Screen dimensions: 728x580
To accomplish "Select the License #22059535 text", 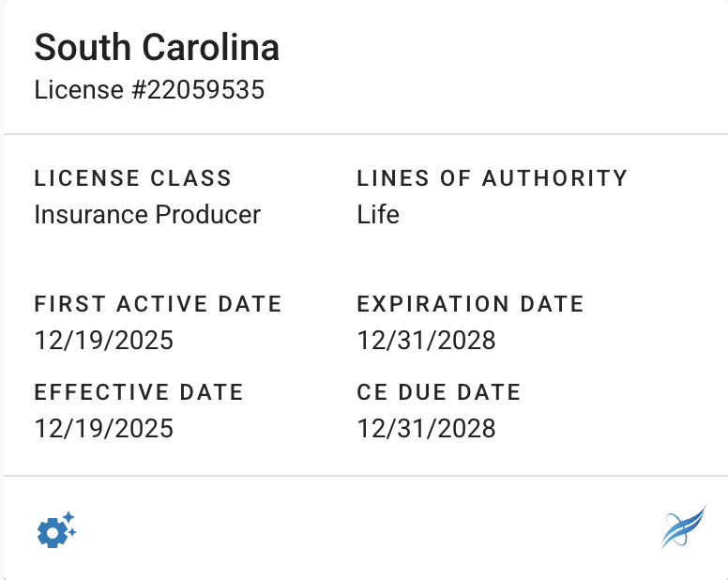I will click(x=149, y=90).
